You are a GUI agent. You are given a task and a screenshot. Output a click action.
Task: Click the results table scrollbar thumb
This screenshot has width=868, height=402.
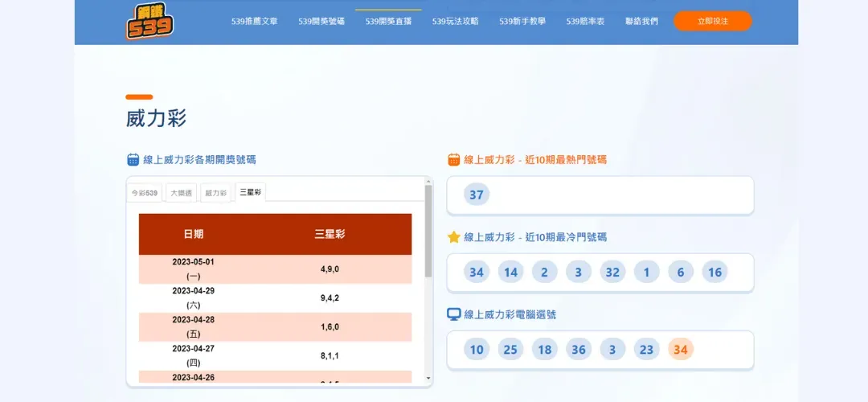click(428, 231)
